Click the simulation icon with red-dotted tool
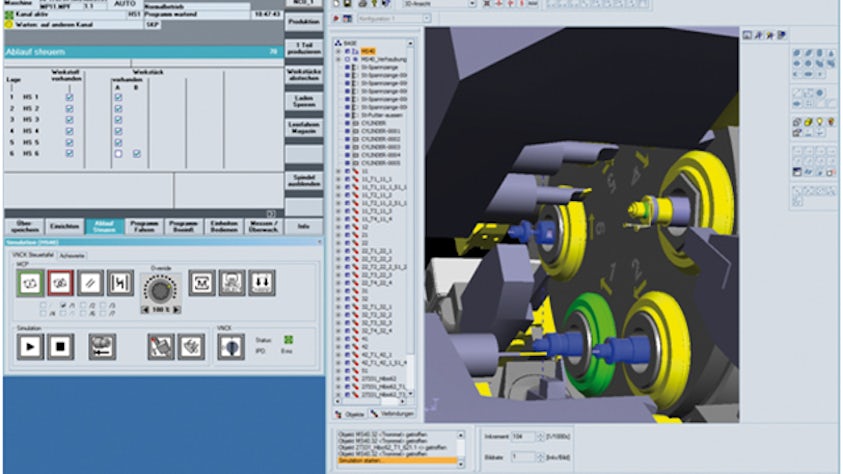The width and height of the screenshot is (843, 474). tap(161, 347)
